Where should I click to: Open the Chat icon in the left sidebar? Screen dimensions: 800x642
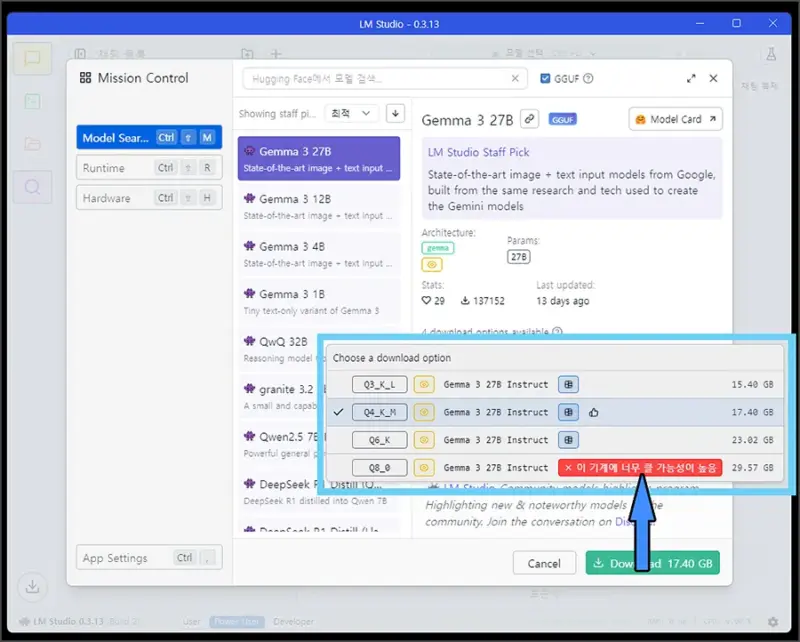pos(32,58)
